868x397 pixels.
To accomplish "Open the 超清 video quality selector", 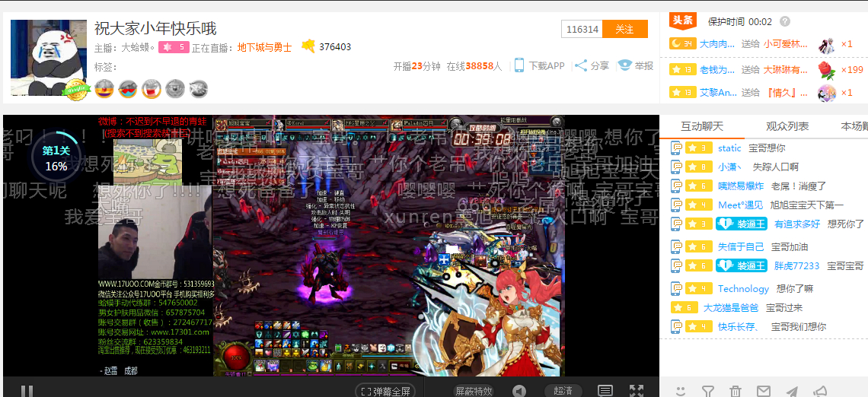I will pos(563,392).
